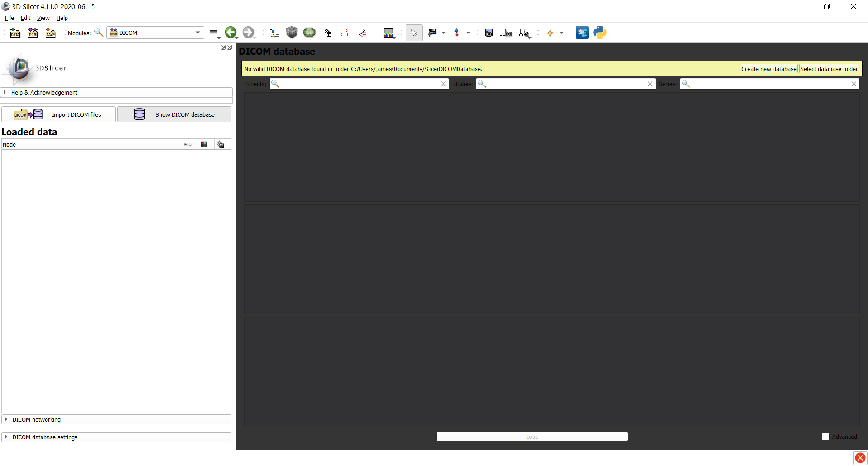Open the Markups module icon
The image size is (868, 466).
[345, 33]
